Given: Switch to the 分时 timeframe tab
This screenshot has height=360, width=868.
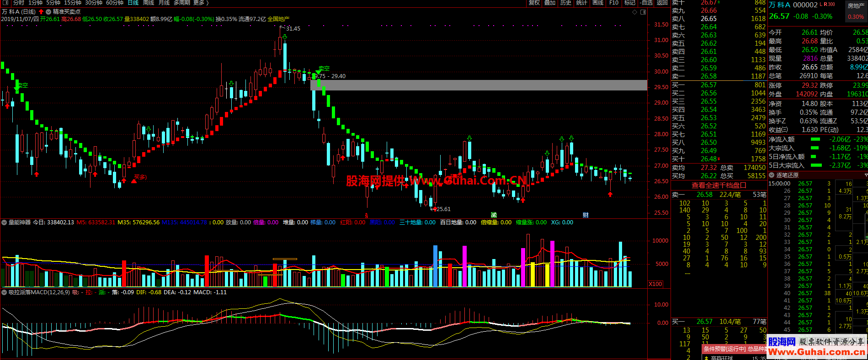Looking at the screenshot, I should pyautogui.click(x=18, y=3).
